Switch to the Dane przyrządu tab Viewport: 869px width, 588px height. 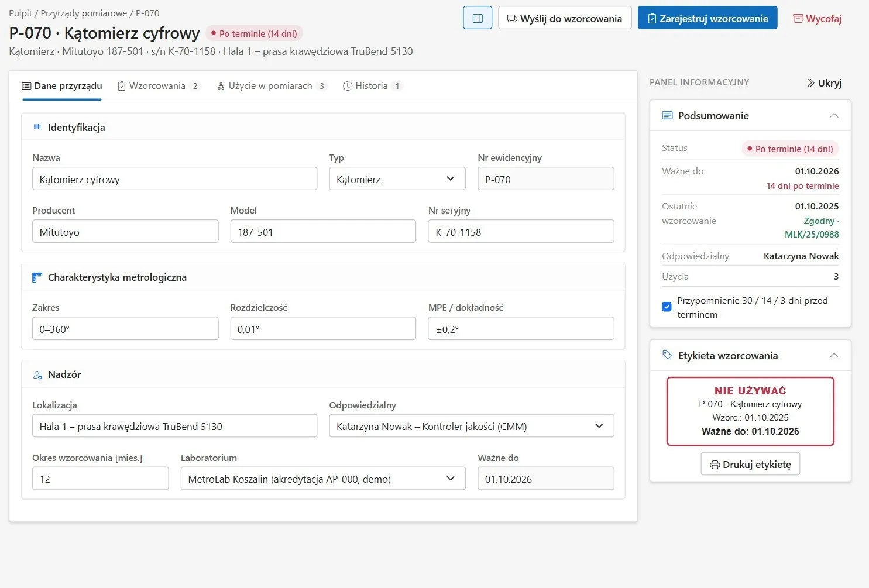pos(62,86)
